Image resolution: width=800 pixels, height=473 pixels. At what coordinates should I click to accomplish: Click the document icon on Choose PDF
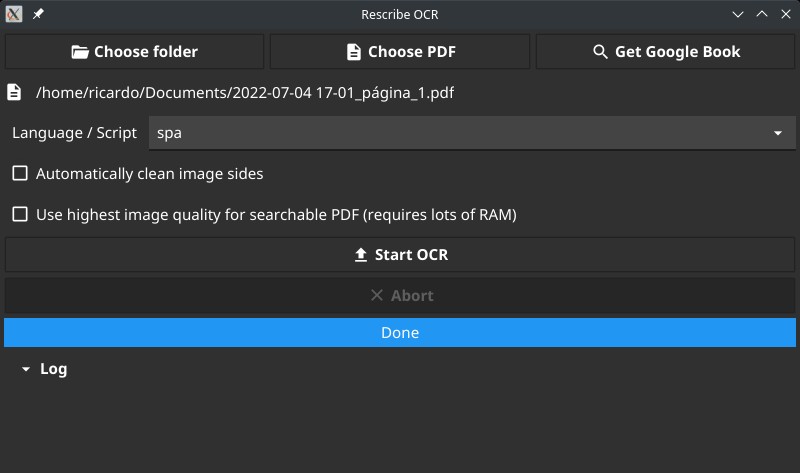point(354,52)
